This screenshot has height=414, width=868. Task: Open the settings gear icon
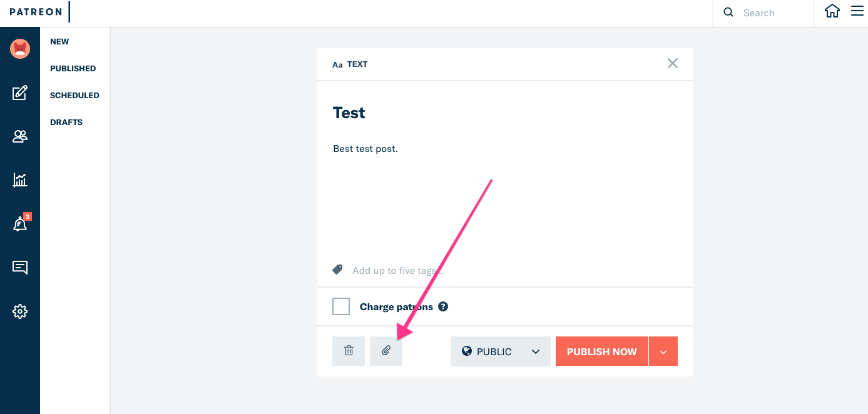click(20, 311)
